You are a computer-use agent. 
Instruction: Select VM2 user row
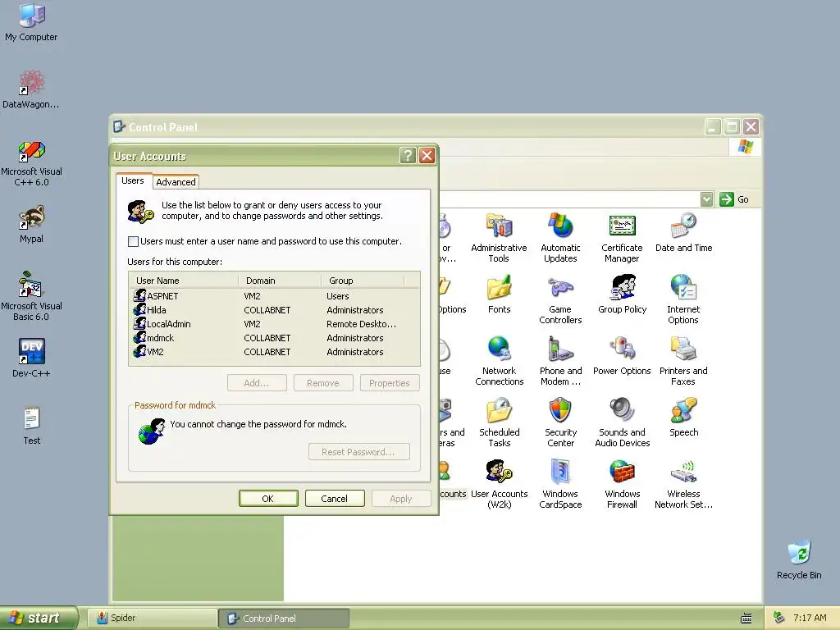click(274, 352)
